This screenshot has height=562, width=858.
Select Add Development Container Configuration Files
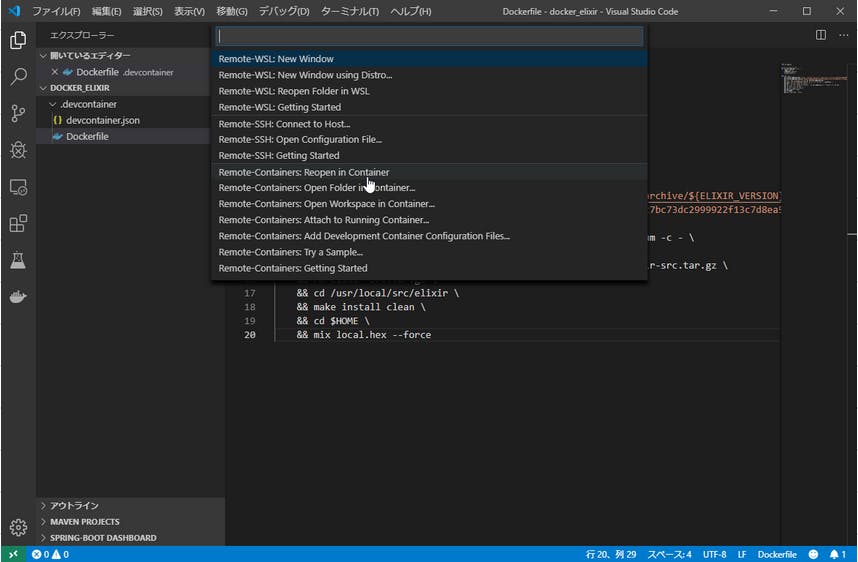tap(430, 236)
